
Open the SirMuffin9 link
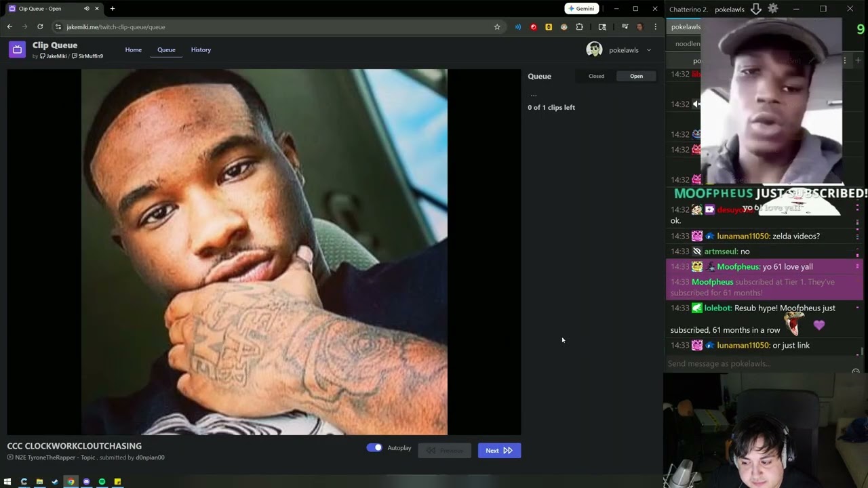coord(87,56)
